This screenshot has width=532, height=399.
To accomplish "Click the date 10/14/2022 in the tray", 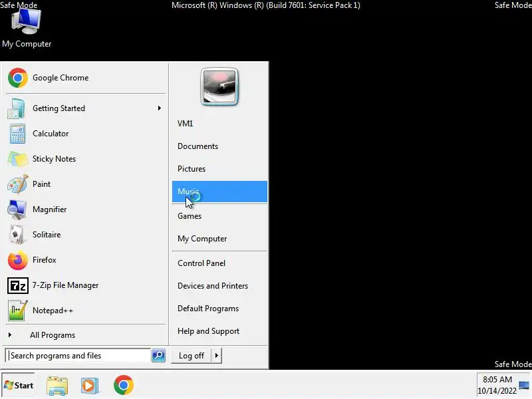I will coord(497,391).
